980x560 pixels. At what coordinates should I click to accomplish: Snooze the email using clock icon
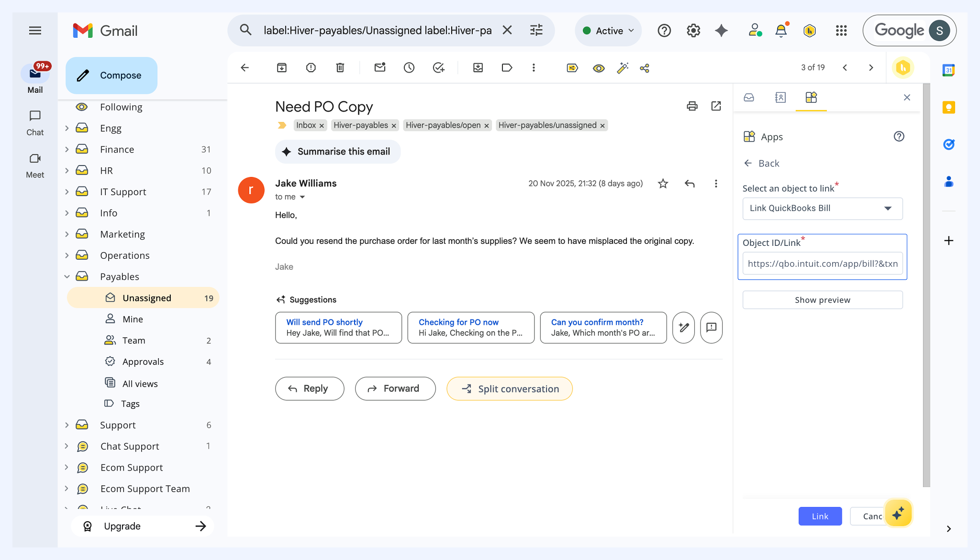click(x=409, y=68)
